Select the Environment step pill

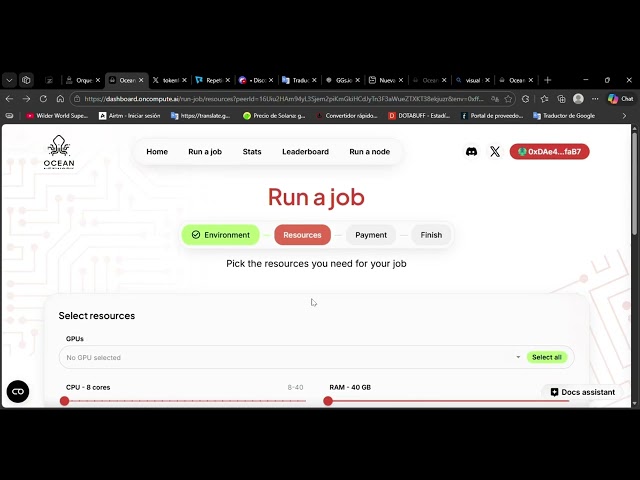click(x=220, y=235)
